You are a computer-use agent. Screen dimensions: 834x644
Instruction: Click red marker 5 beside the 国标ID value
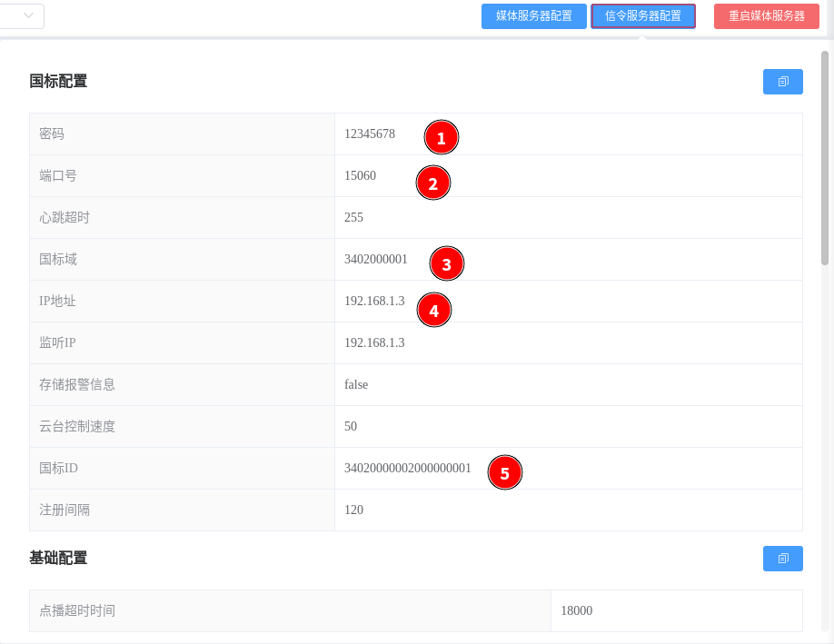[x=505, y=473]
